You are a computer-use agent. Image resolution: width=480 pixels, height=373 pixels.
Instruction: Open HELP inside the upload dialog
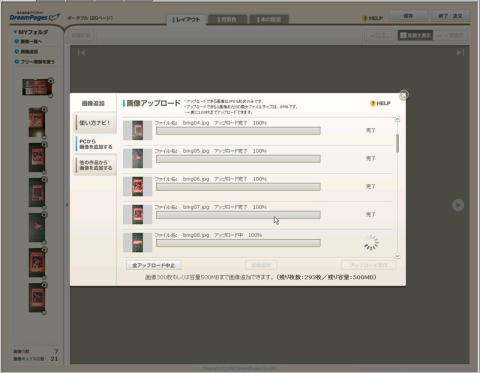380,103
